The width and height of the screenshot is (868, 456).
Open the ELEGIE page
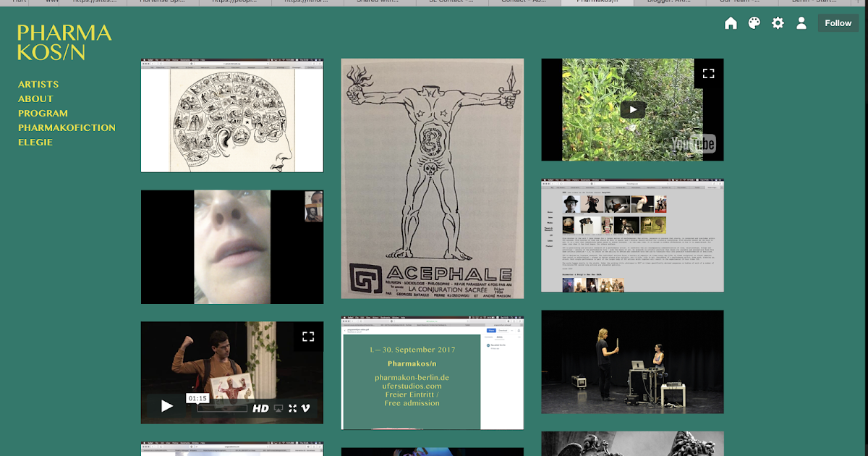35,143
